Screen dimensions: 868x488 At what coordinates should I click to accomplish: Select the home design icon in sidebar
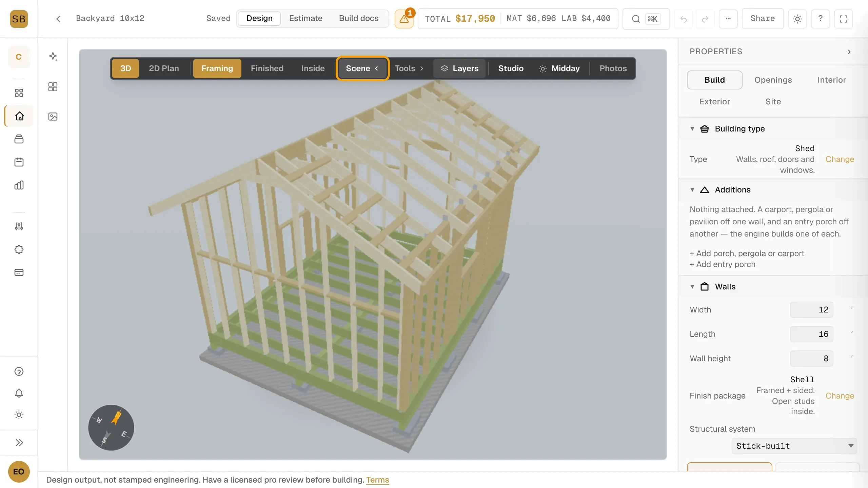click(19, 116)
